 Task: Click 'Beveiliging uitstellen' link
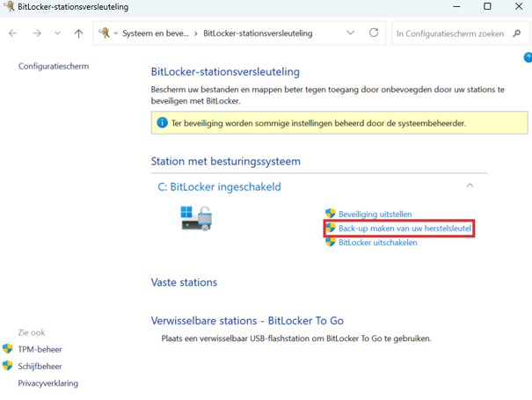[x=375, y=215]
